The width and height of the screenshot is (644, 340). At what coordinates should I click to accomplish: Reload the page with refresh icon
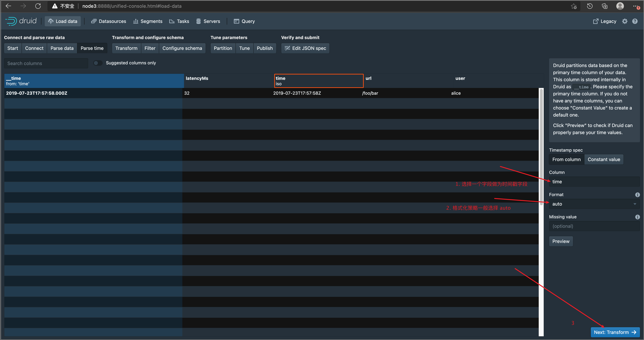point(38,6)
